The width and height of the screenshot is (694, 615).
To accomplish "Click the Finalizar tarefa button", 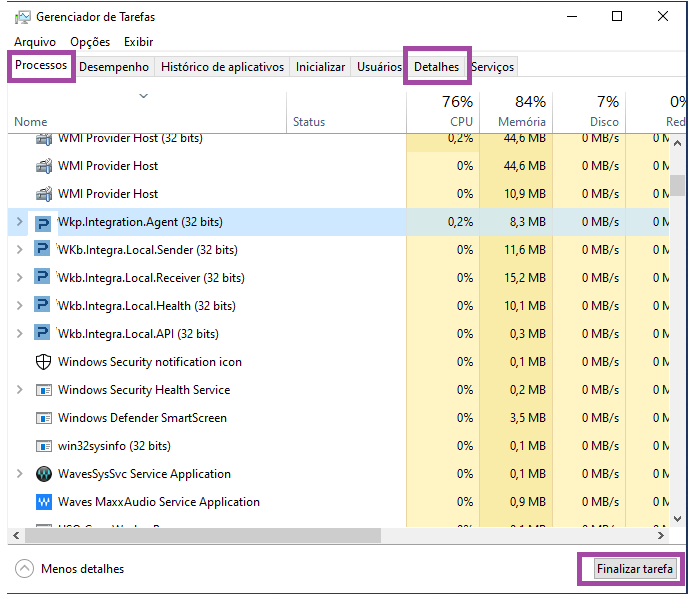I will coord(635,569).
